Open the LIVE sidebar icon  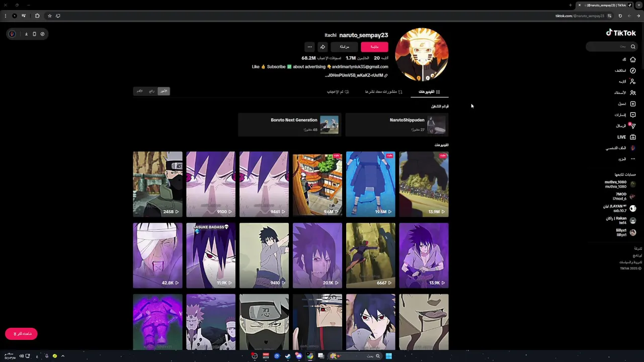633,137
